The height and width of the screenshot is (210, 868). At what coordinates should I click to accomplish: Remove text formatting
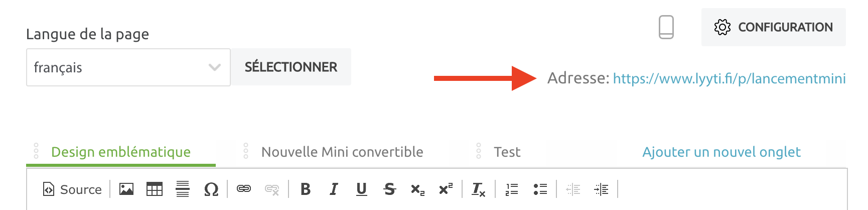pos(478,189)
